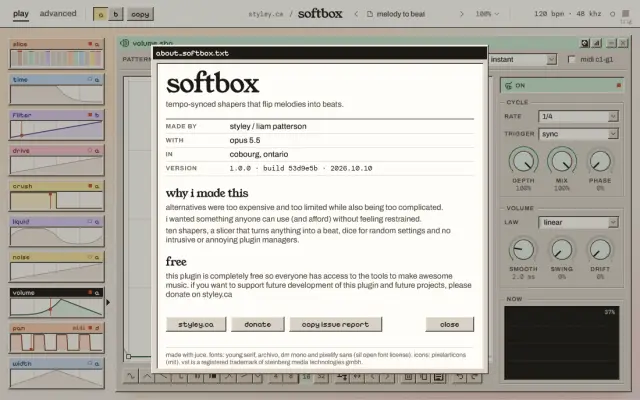640x400 pixels.
Task: Go to previous preset arrow
Action: coord(356,14)
